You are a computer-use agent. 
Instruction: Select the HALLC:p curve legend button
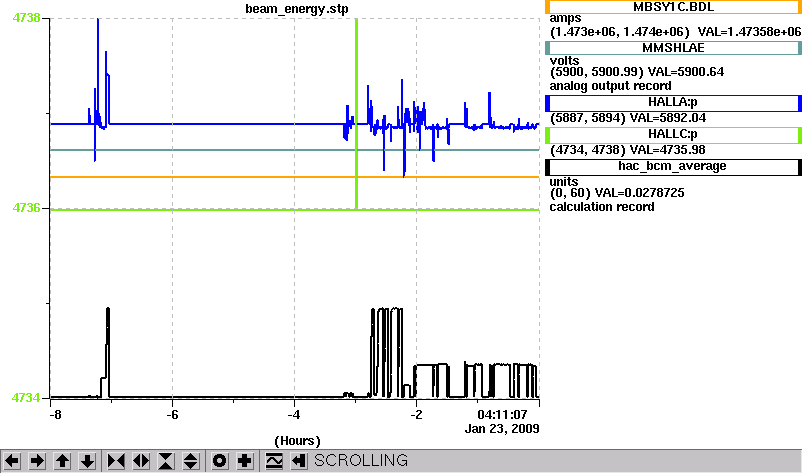(x=673, y=135)
